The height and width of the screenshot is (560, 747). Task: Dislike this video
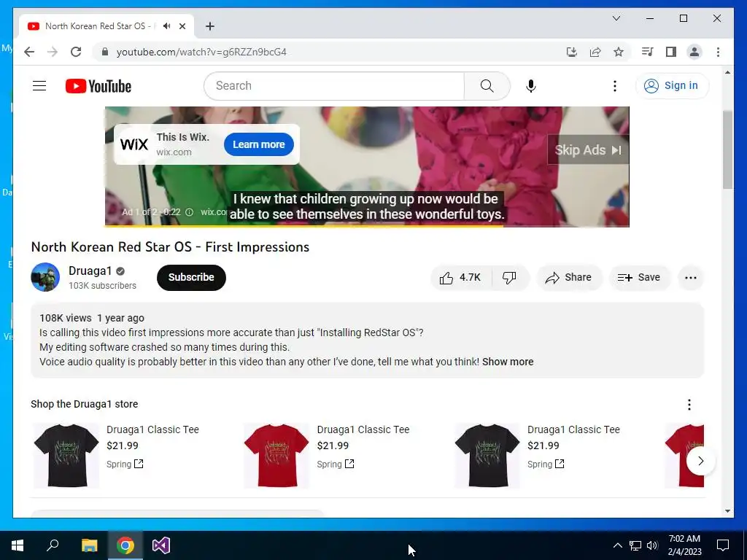[x=509, y=278]
